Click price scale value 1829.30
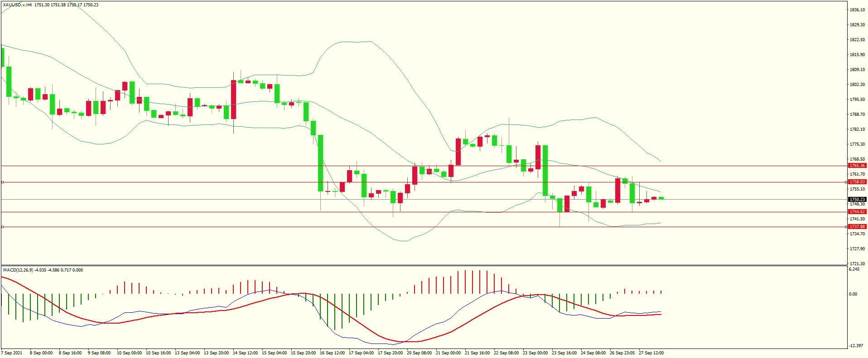 (857, 25)
